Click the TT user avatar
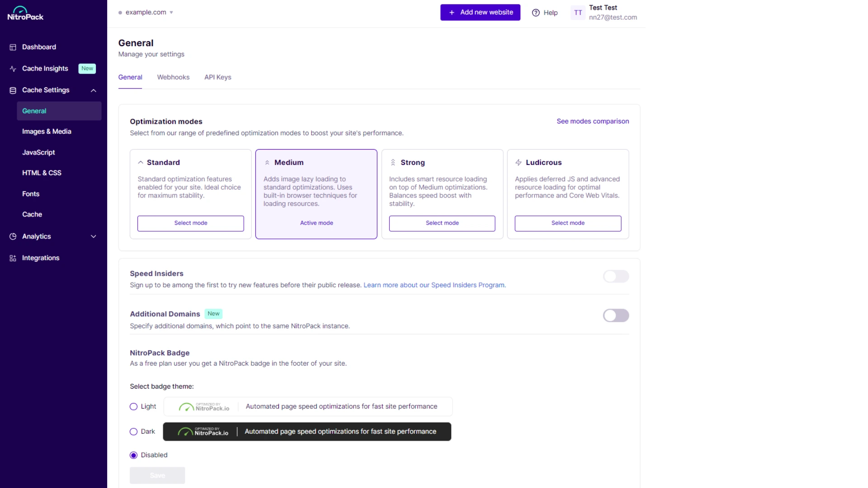868x488 pixels. coord(578,13)
